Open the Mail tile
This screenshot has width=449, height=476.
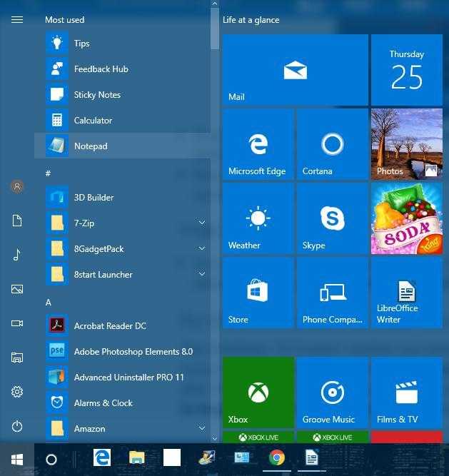(x=295, y=70)
